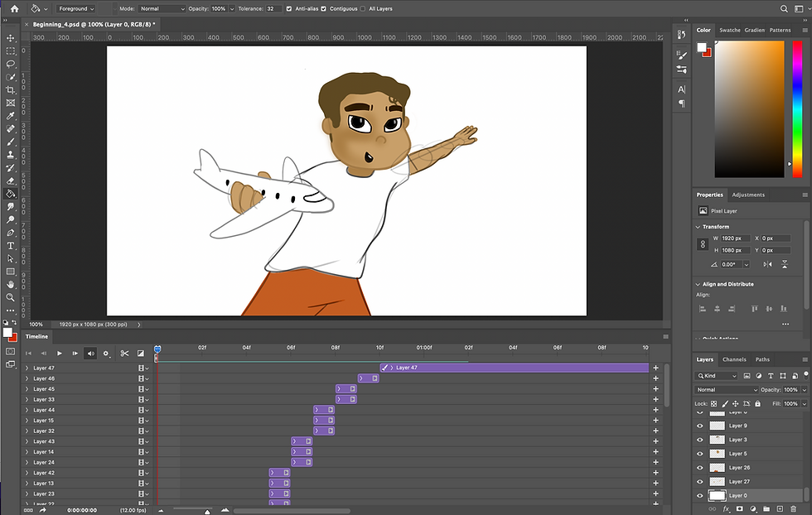Click timeline zoom slider
The height and width of the screenshot is (515, 812).
point(207,512)
